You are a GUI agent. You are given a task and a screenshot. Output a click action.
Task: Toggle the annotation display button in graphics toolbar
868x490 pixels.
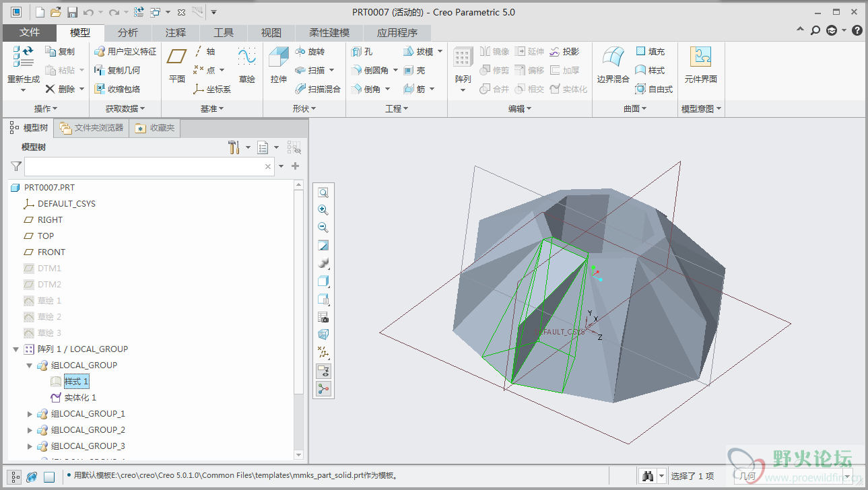(x=323, y=371)
